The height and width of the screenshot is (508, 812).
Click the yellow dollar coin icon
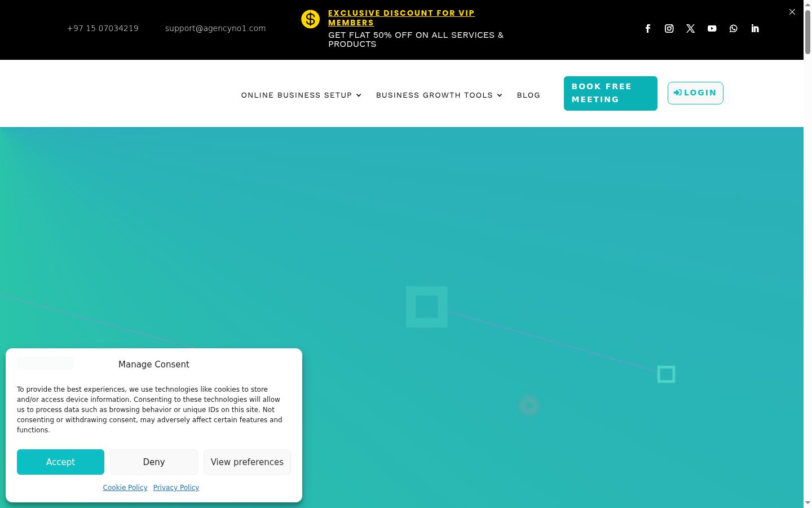click(x=310, y=19)
